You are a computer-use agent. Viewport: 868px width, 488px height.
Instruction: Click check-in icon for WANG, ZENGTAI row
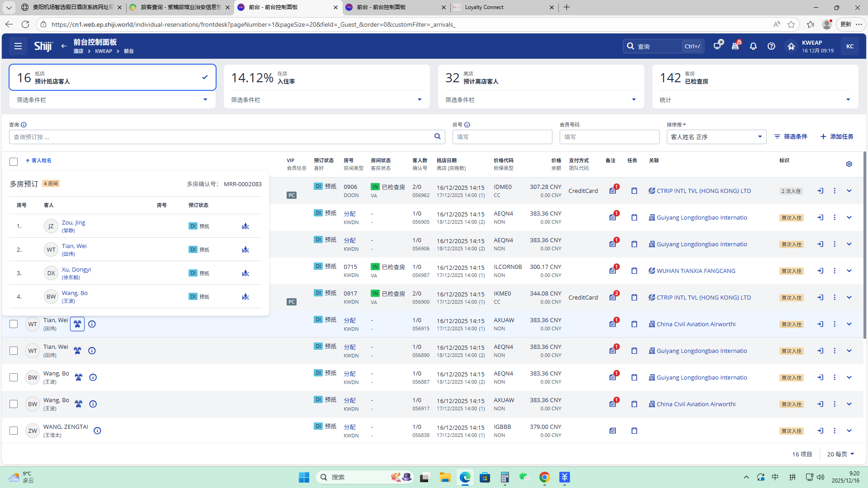[820, 431]
